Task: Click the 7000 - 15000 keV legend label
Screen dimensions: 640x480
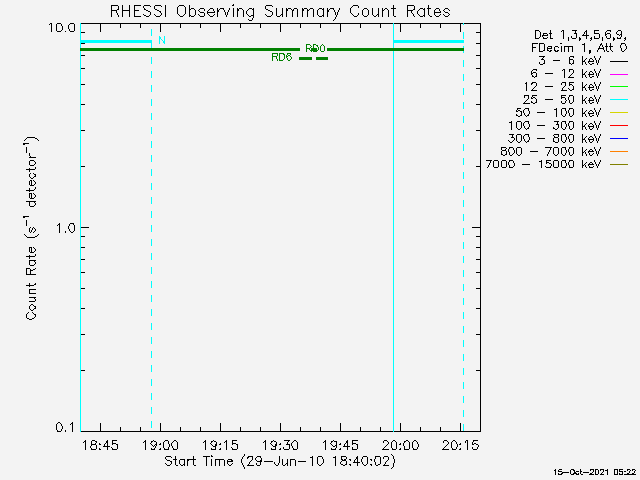Action: point(543,164)
